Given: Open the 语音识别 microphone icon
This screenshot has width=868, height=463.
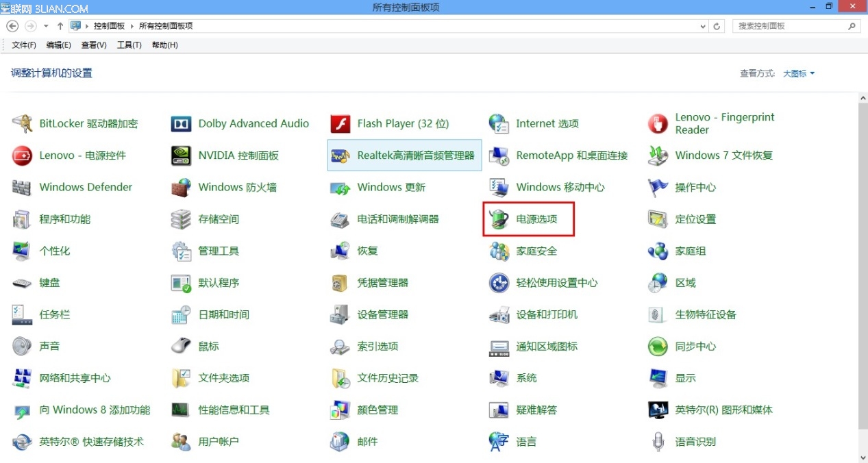Looking at the screenshot, I should point(658,442).
